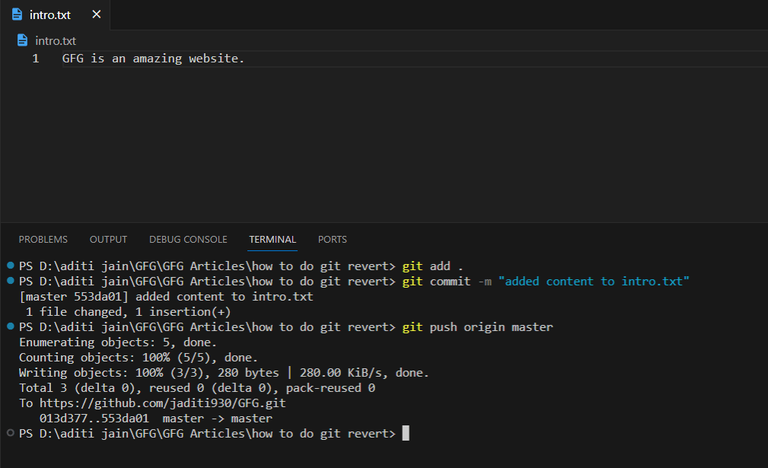Focus the terminal cursor at the last prompt
This screenshot has height=468, width=768.
pos(405,433)
